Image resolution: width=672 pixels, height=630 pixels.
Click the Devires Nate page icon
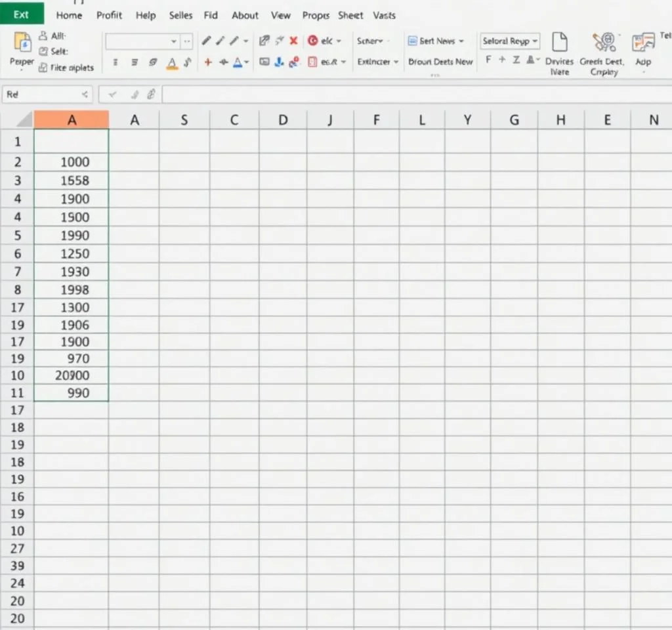[559, 43]
